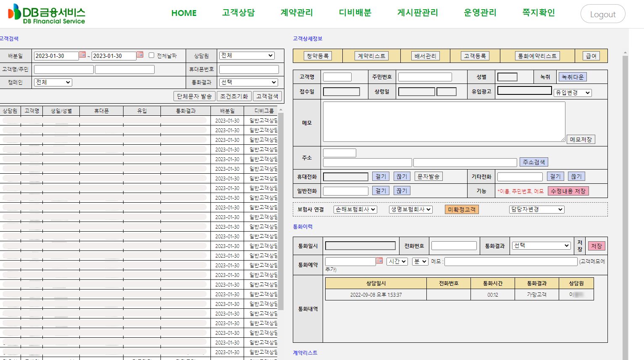Screen dimensions: 644x360
Task: Click the customer list vertical scrollbar
Action: [x=281, y=210]
